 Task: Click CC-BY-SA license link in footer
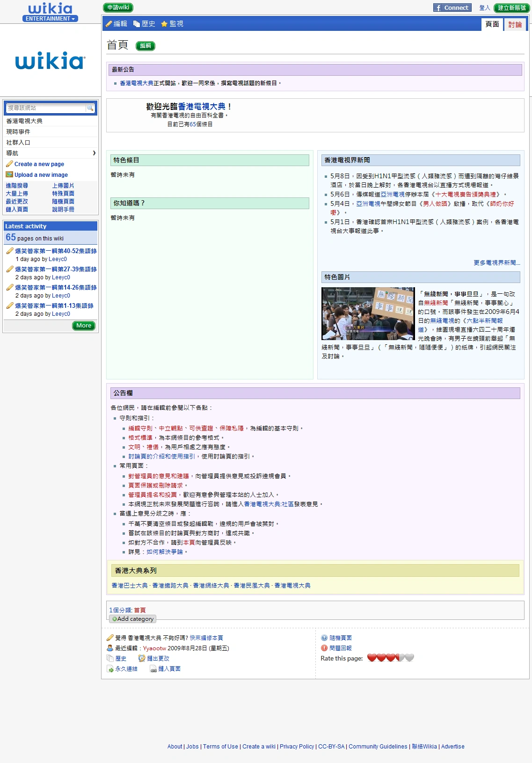331,747
